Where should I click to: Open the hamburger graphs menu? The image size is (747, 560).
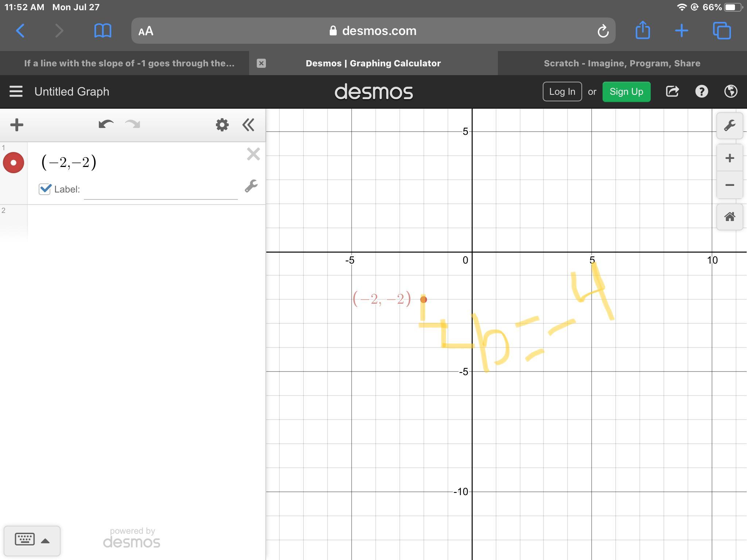click(x=16, y=92)
